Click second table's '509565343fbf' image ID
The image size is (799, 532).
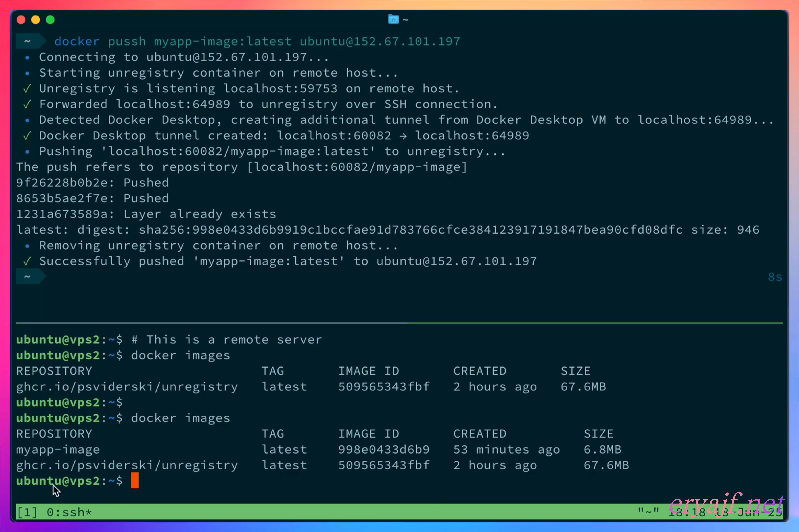(384, 465)
